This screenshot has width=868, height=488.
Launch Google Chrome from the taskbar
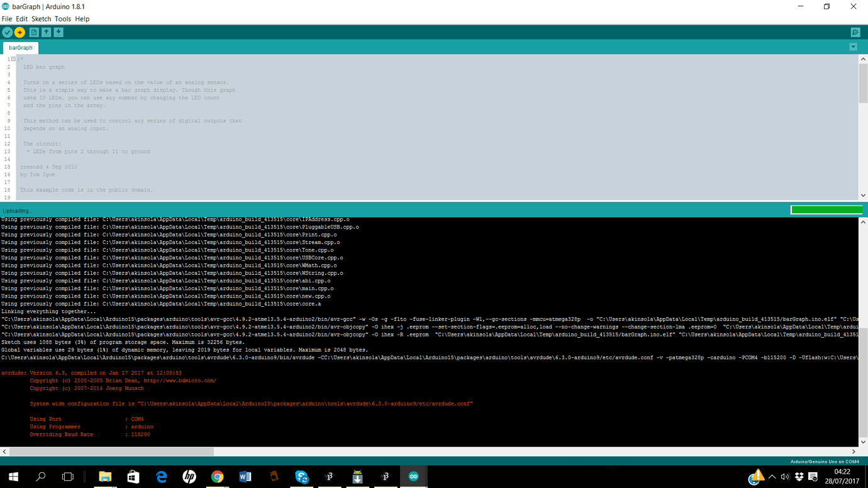coord(217,476)
